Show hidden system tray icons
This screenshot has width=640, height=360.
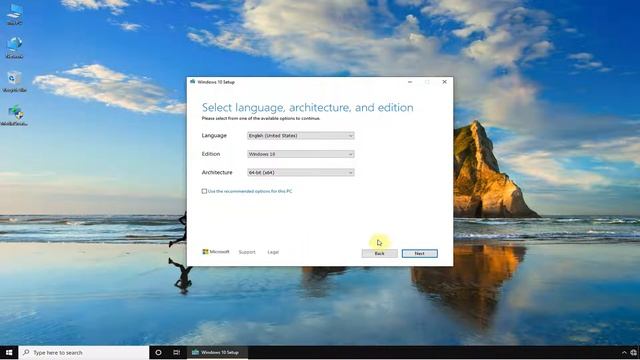click(624, 353)
